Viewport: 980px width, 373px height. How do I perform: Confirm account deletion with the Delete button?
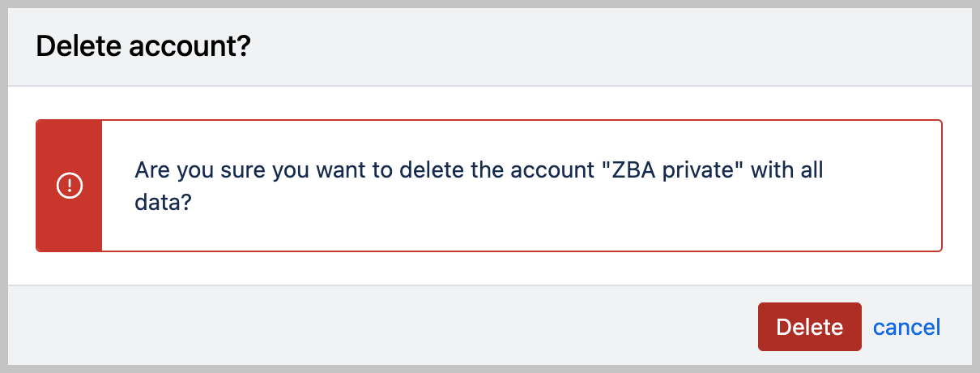[x=809, y=327]
